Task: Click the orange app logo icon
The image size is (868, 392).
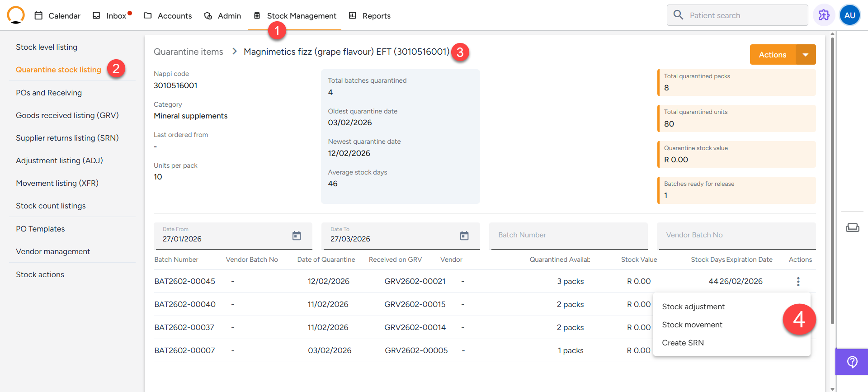Action: click(x=16, y=15)
